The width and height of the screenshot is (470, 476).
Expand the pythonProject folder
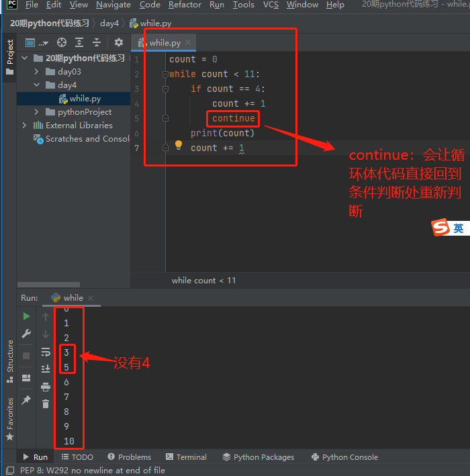[36, 112]
